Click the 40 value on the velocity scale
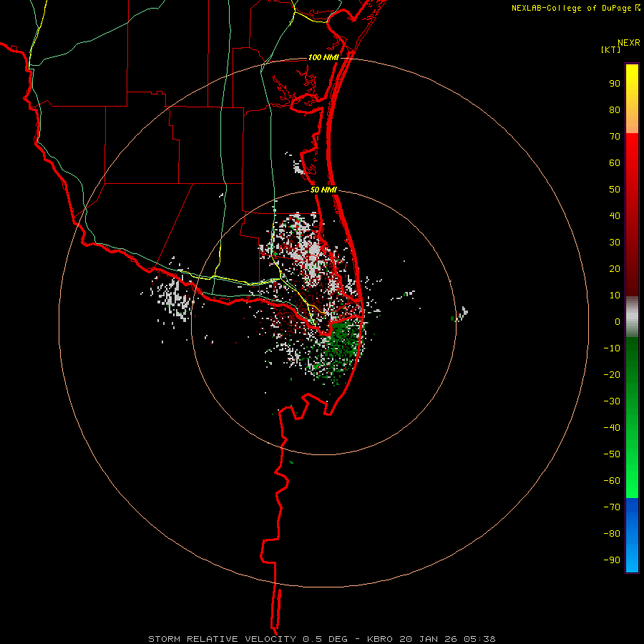The image size is (644, 644). click(x=615, y=215)
